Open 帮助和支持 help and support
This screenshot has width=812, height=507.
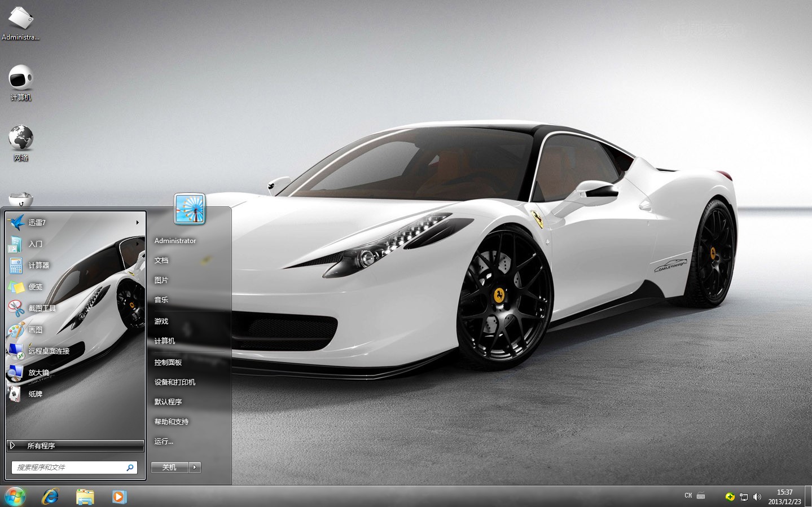(x=172, y=422)
